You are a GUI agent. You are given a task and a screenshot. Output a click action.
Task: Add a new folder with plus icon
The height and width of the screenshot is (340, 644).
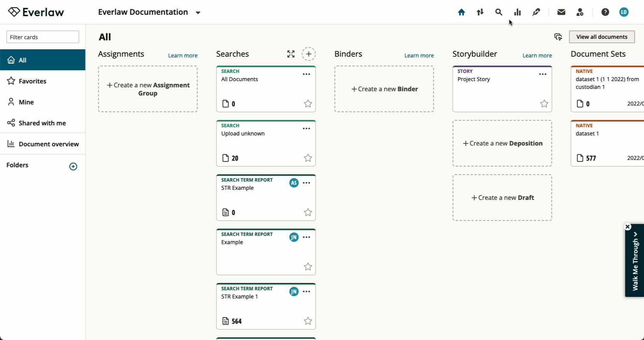click(73, 167)
